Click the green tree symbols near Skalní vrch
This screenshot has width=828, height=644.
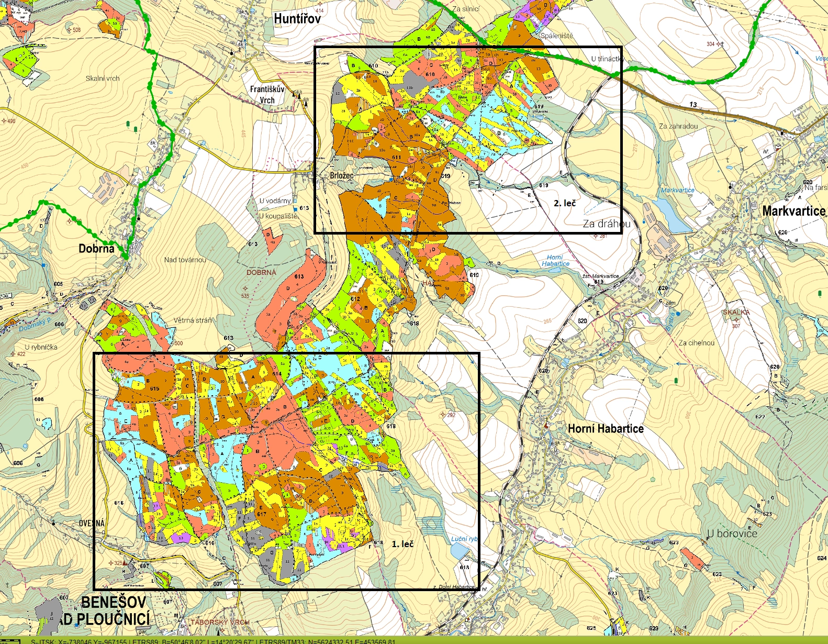click(132, 126)
